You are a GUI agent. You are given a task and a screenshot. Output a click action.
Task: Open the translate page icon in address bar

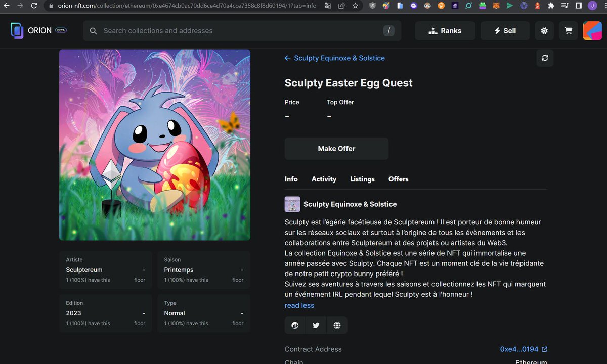[328, 6]
